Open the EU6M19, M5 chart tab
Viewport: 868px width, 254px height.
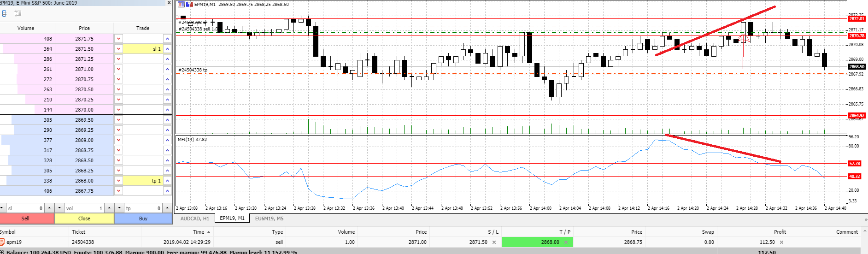(270, 219)
